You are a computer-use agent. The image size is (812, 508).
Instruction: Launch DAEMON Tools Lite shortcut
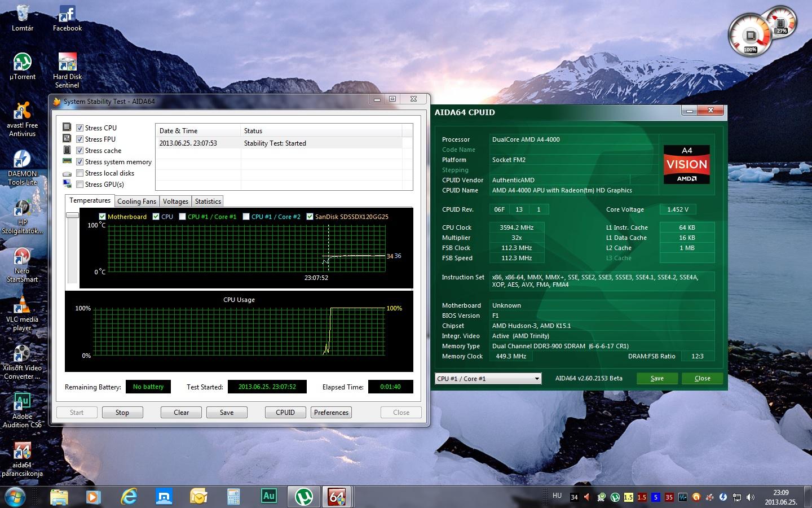click(x=23, y=168)
